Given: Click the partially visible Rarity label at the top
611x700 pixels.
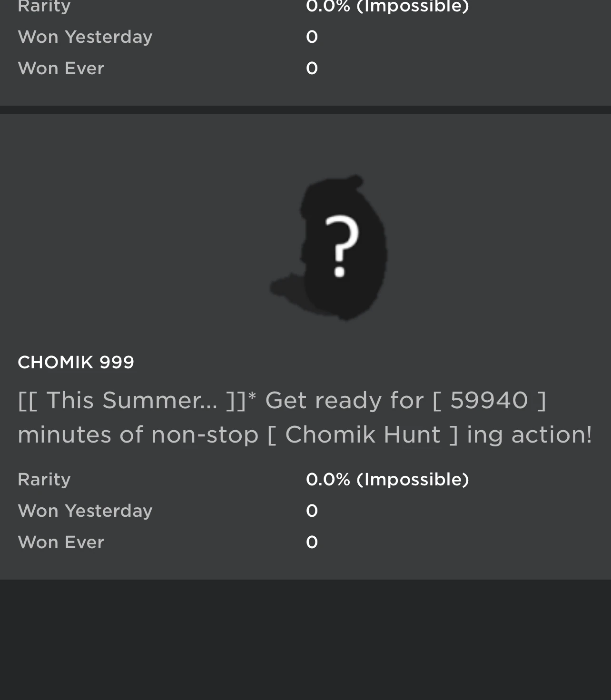Looking at the screenshot, I should point(44,6).
